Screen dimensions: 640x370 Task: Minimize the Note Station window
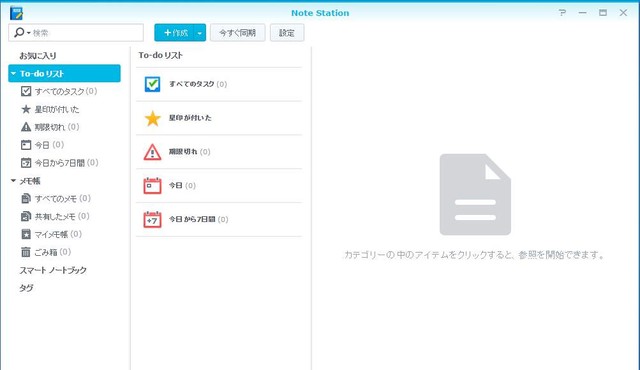(582, 13)
